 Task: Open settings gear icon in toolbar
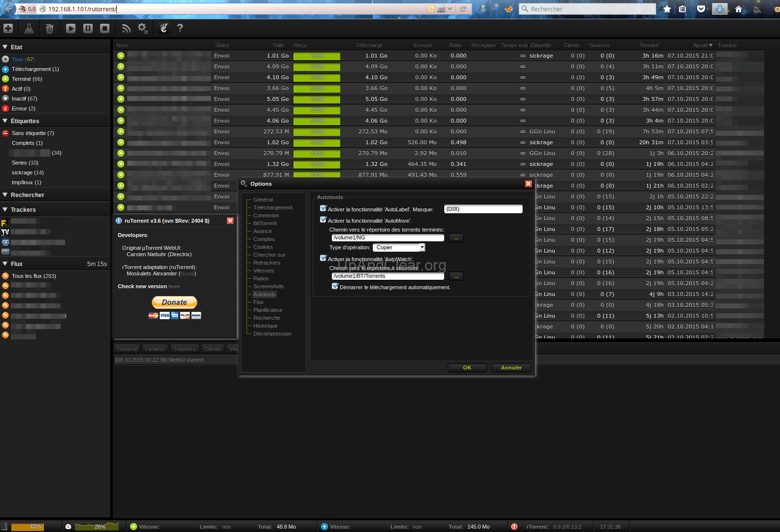click(x=143, y=29)
